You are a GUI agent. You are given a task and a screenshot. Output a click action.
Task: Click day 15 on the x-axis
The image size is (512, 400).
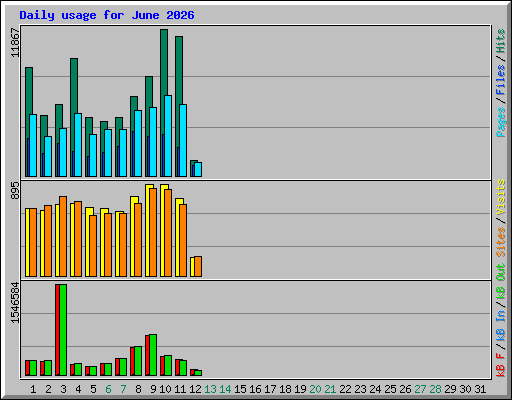coord(240,389)
